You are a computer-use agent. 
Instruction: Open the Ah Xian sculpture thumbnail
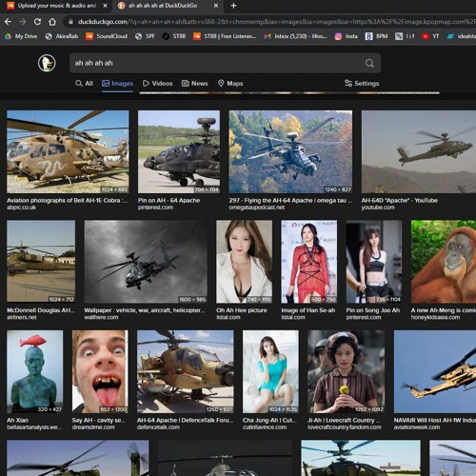click(35, 371)
